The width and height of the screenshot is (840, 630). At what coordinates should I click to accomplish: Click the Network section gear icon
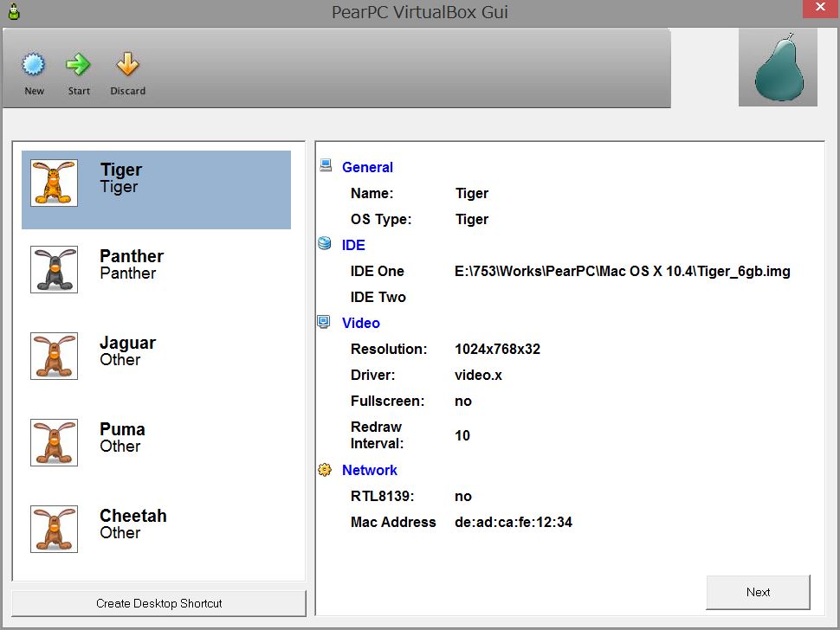coord(325,469)
